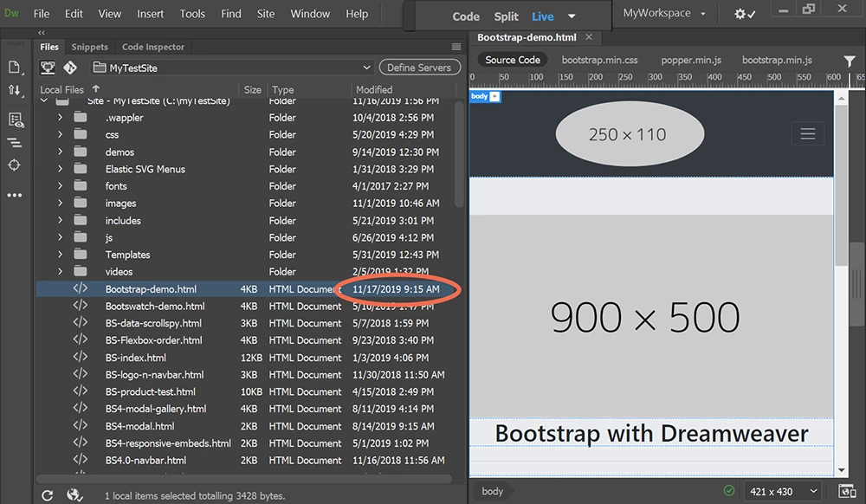This screenshot has height=504, width=866.
Task: Select the Files panel tab
Action: tap(49, 47)
